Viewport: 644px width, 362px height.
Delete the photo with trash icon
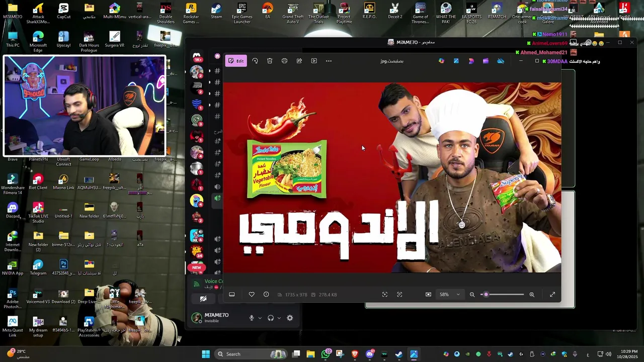coord(270,61)
